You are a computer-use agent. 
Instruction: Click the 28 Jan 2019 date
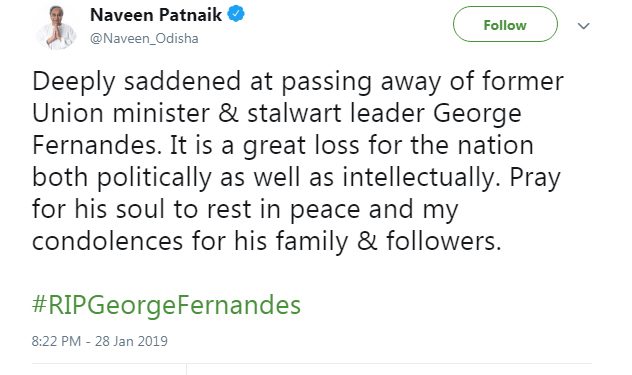[131, 341]
